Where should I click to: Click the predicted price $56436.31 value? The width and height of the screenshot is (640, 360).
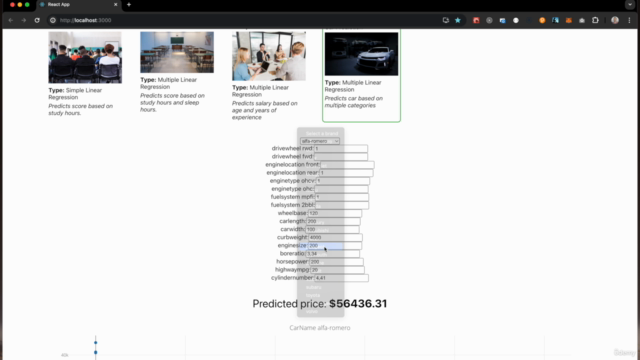358,304
